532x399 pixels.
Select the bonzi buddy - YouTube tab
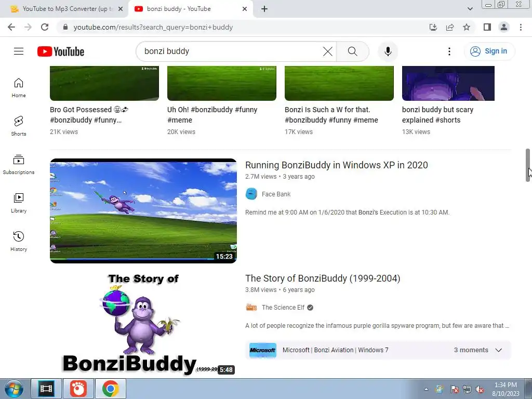click(x=190, y=9)
